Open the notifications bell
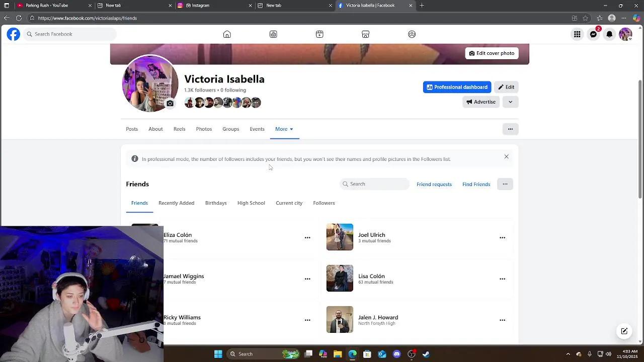 609,34
